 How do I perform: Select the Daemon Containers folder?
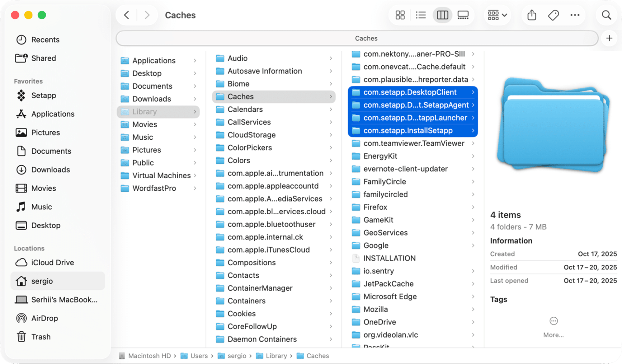click(x=273, y=339)
